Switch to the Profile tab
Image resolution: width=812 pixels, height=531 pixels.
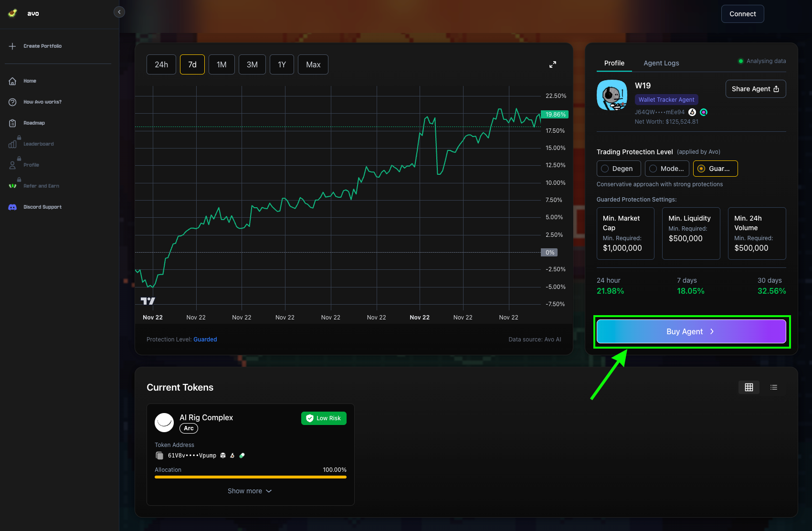pyautogui.click(x=614, y=63)
